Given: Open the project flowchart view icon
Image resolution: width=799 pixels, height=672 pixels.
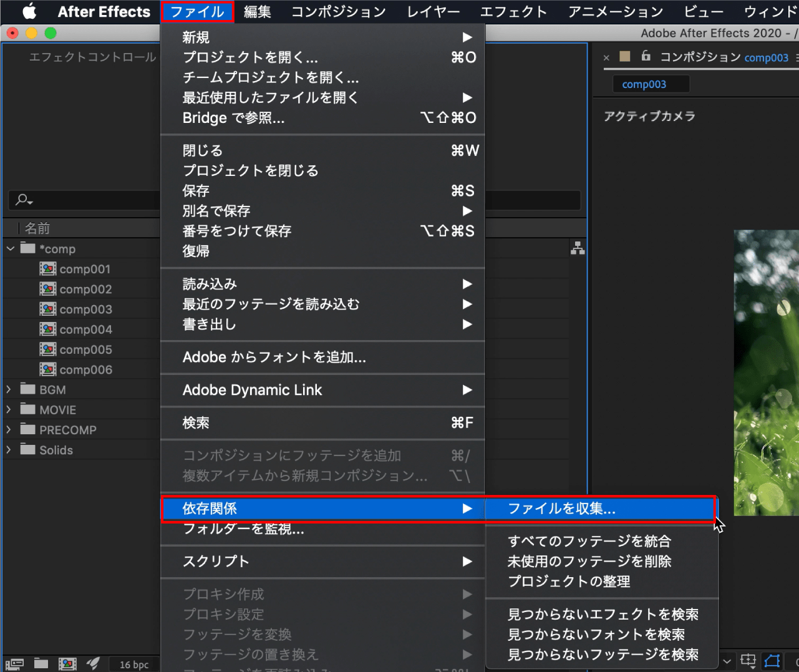Looking at the screenshot, I should coord(578,248).
